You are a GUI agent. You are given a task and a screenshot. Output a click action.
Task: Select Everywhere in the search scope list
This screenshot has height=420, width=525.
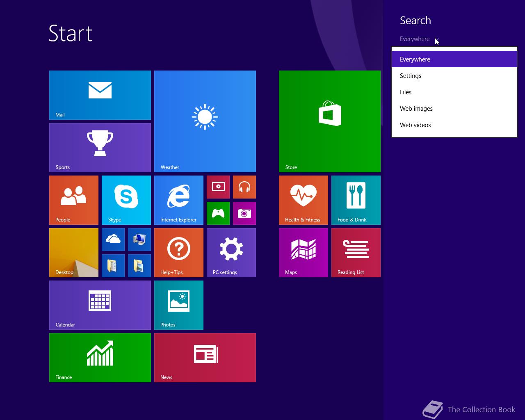tap(454, 59)
